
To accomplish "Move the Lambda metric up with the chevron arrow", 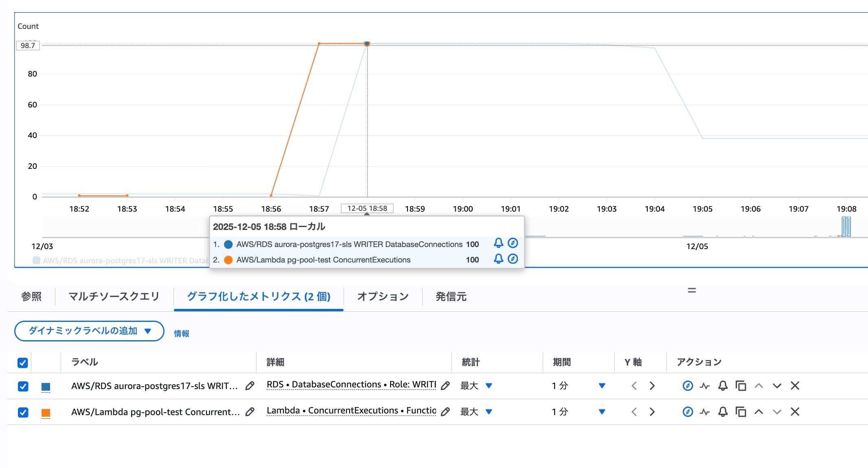I will (x=758, y=411).
